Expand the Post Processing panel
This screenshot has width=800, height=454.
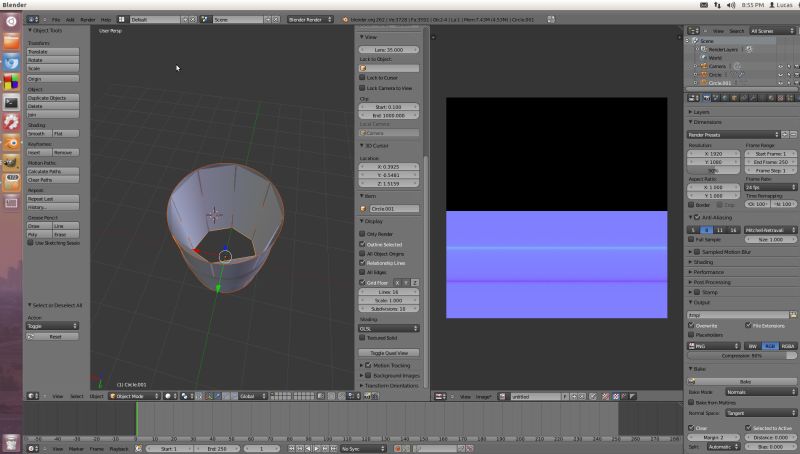(711, 282)
